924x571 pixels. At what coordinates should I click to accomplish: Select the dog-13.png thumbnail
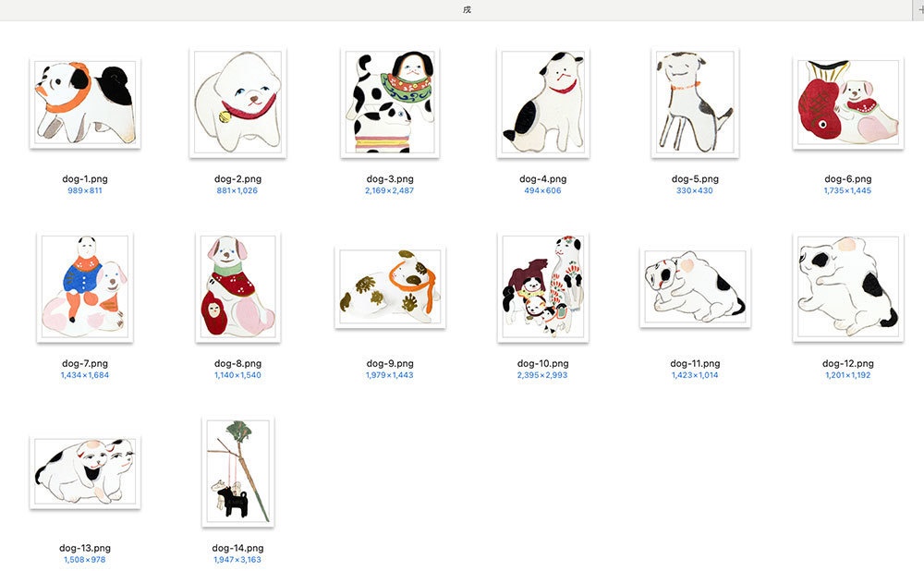coord(85,472)
